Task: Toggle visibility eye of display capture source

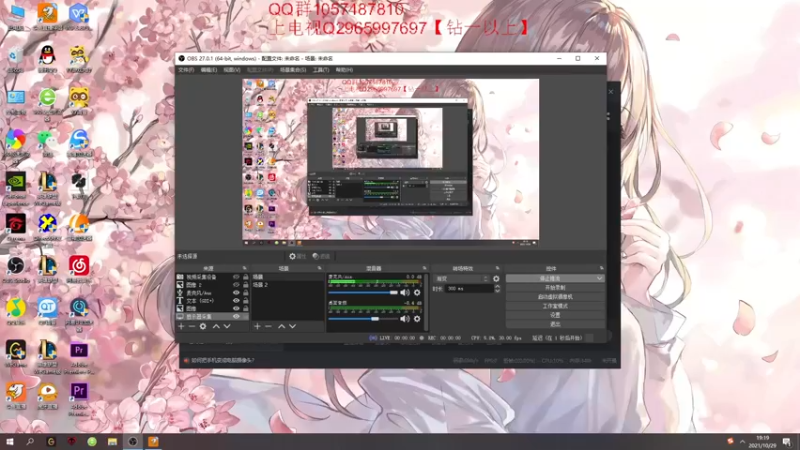Action: pos(236,316)
